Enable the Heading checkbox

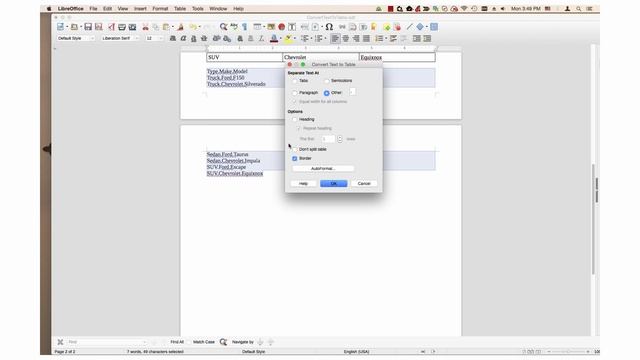(295, 120)
